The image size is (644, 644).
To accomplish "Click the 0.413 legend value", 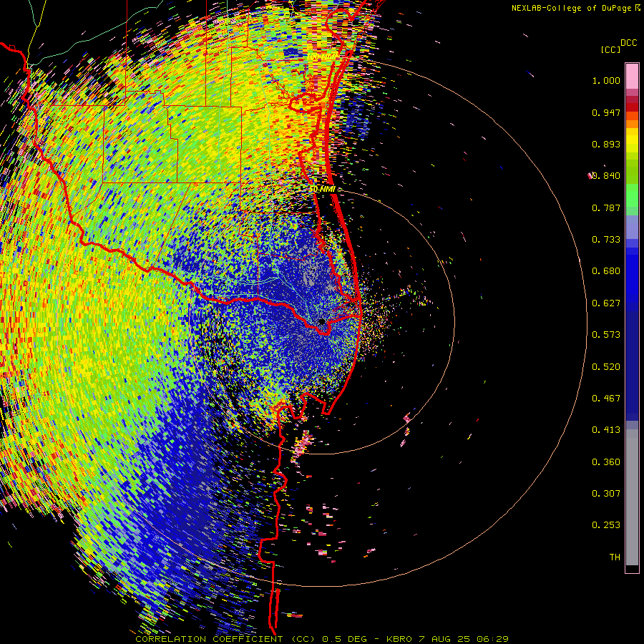I will click(x=606, y=430).
